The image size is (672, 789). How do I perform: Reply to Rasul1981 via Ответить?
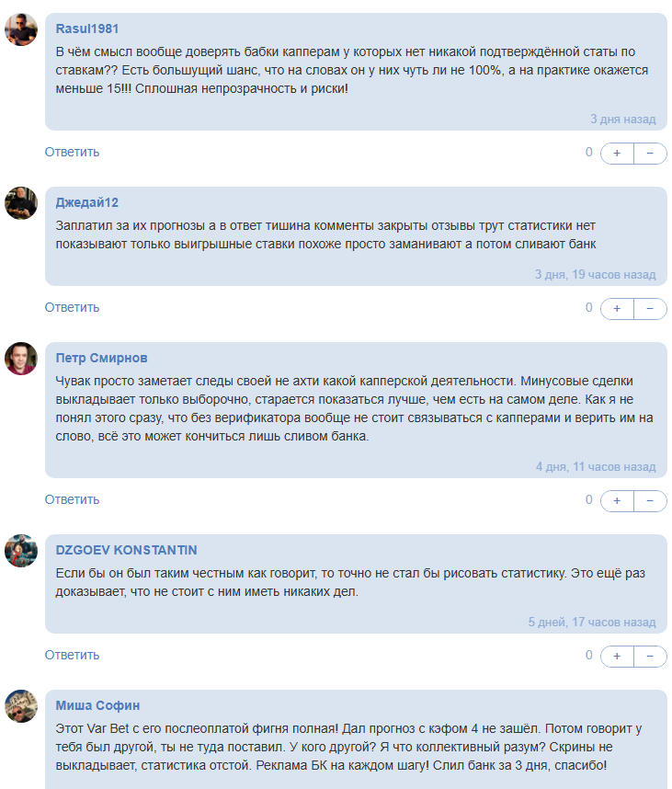[72, 152]
